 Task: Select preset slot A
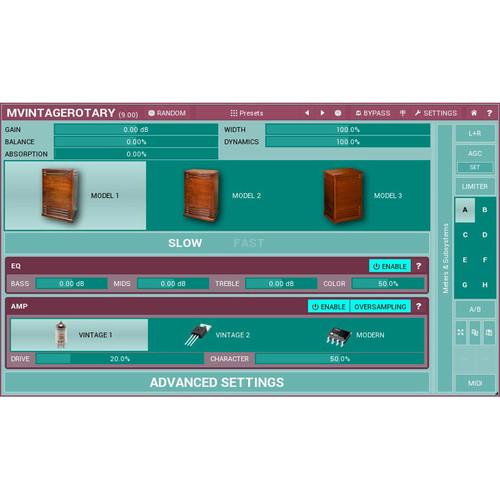point(465,210)
